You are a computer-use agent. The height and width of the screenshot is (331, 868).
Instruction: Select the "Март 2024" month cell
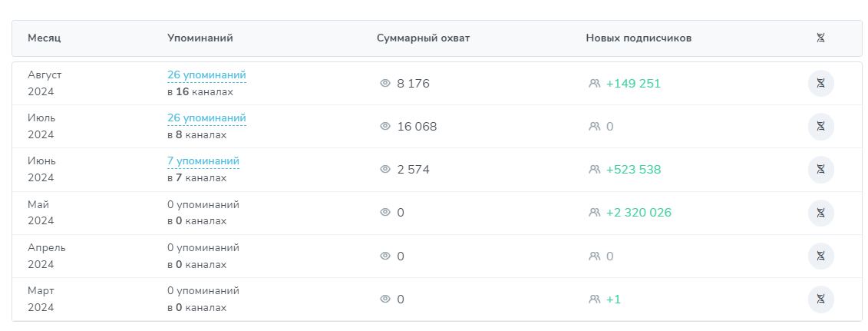(x=41, y=299)
